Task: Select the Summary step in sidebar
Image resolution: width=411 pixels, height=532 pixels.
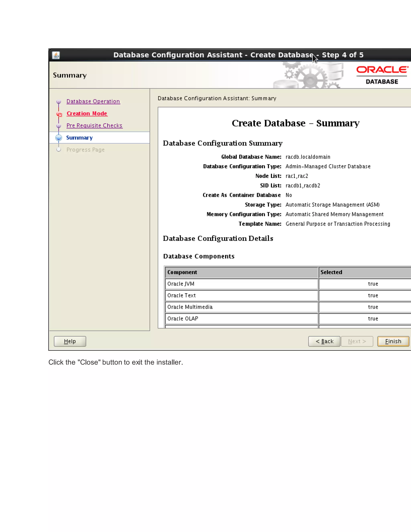Action: (79, 138)
